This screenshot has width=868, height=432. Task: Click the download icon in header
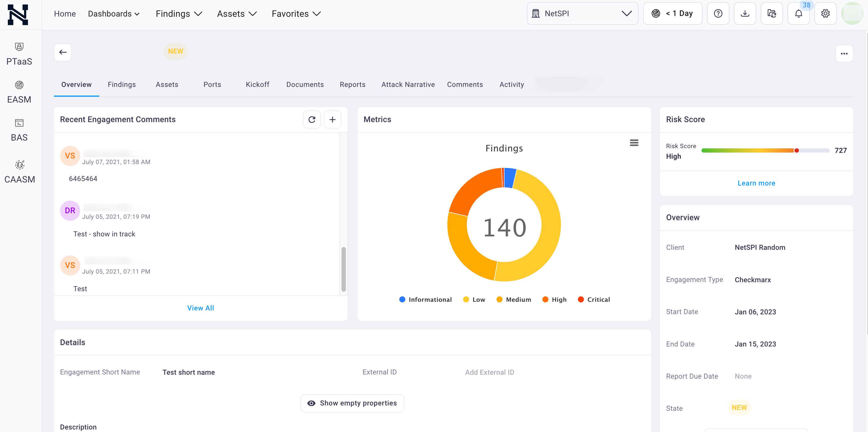pos(745,13)
